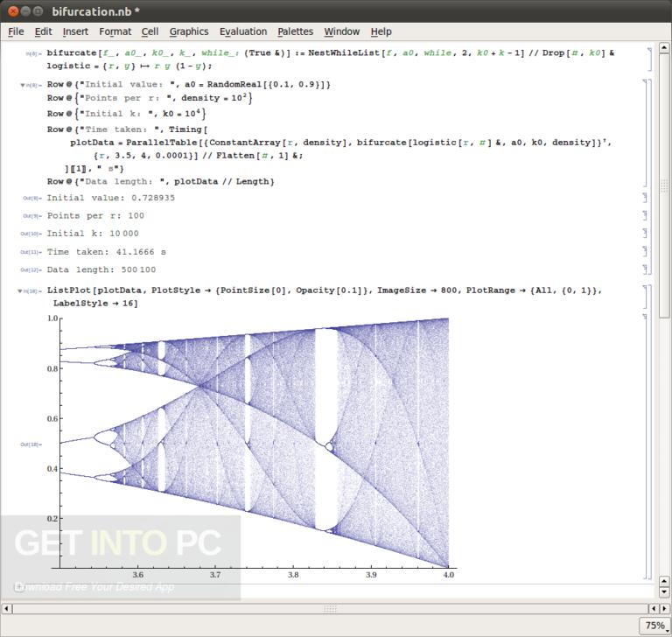Click vertical scrollbar down arrow at bottom
Screen dimensions: 672x637
(664, 592)
